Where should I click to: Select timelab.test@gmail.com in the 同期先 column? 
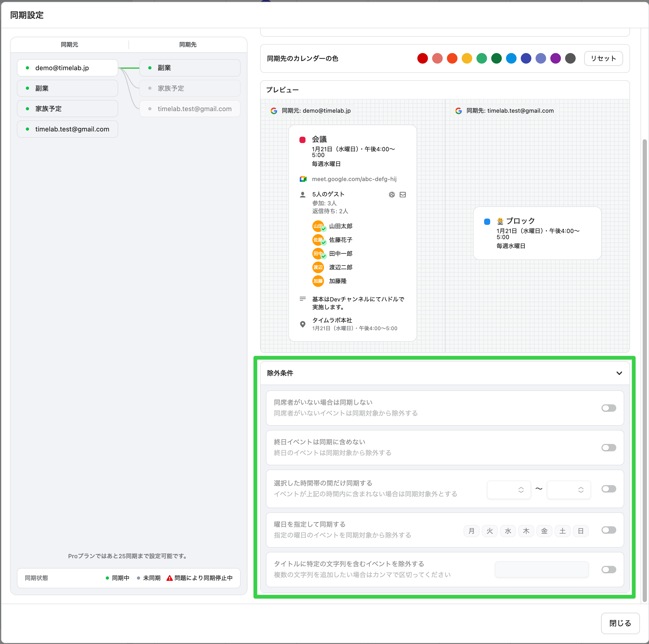point(190,109)
